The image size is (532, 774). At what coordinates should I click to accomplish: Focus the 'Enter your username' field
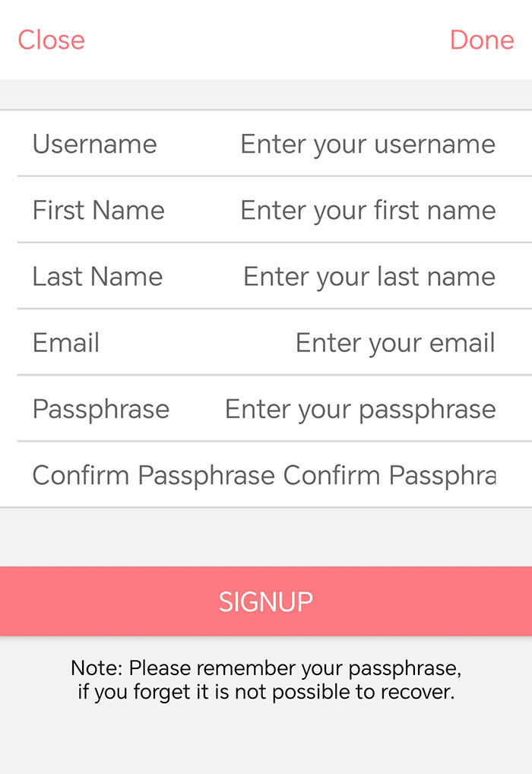pyautogui.click(x=368, y=144)
